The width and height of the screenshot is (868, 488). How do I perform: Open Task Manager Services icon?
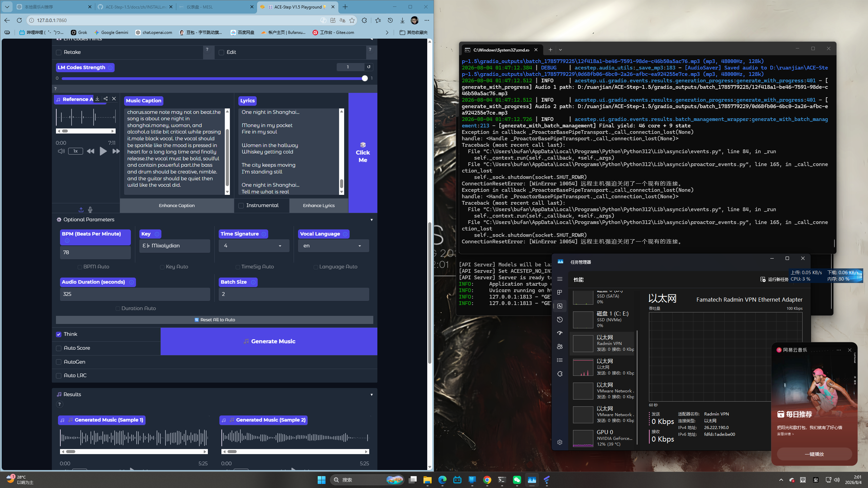point(560,374)
